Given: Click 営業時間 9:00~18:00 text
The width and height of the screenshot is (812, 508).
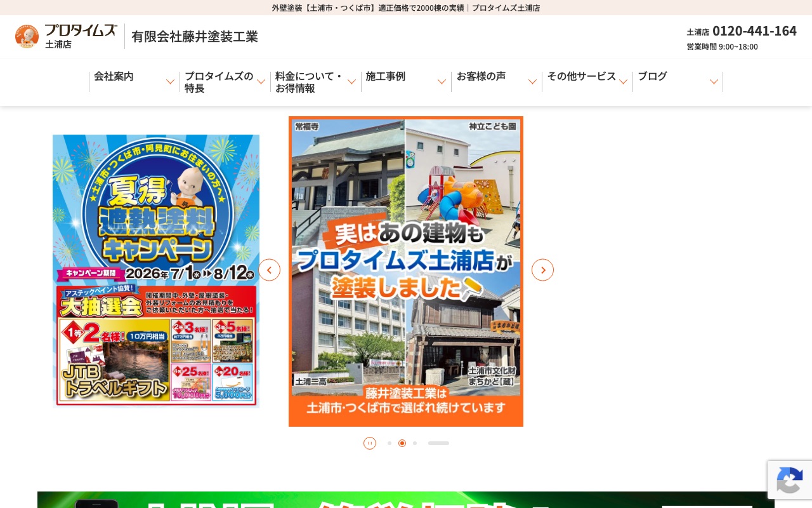Looking at the screenshot, I should (722, 46).
